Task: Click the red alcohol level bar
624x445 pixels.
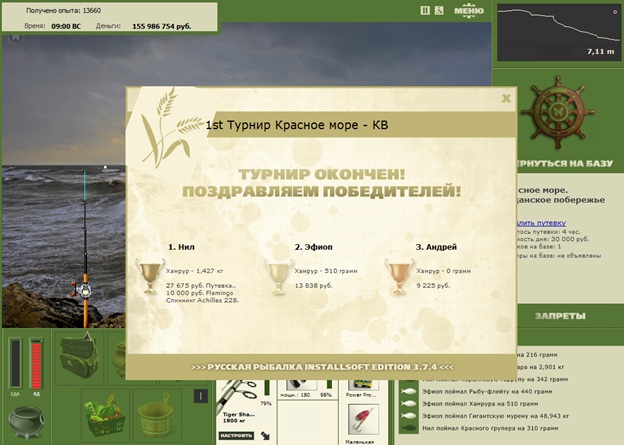Action: [36, 363]
